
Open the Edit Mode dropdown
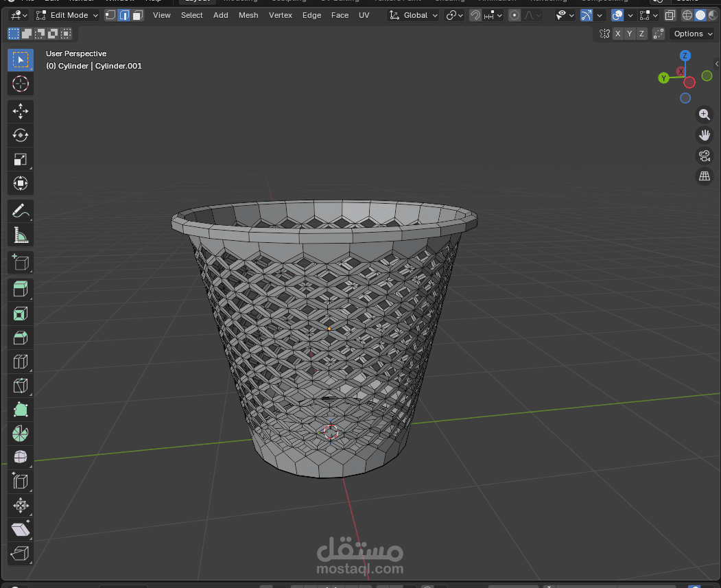(68, 15)
